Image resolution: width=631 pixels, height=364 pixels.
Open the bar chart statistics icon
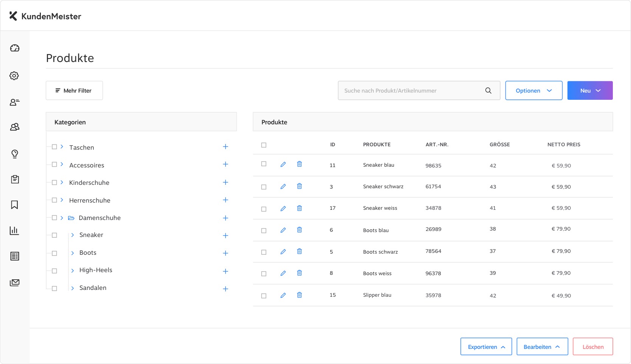pos(14,231)
